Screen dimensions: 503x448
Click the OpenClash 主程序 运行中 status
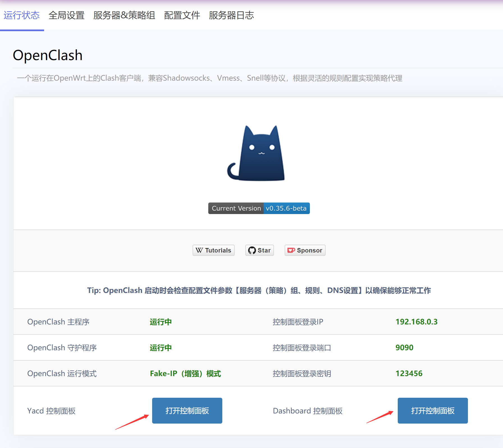click(x=161, y=322)
